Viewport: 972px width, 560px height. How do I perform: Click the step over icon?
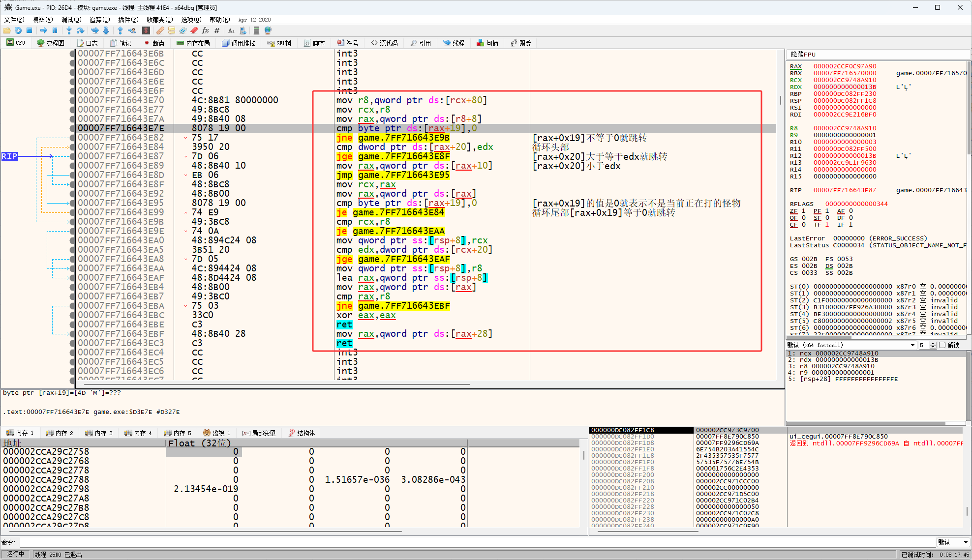pos(80,30)
